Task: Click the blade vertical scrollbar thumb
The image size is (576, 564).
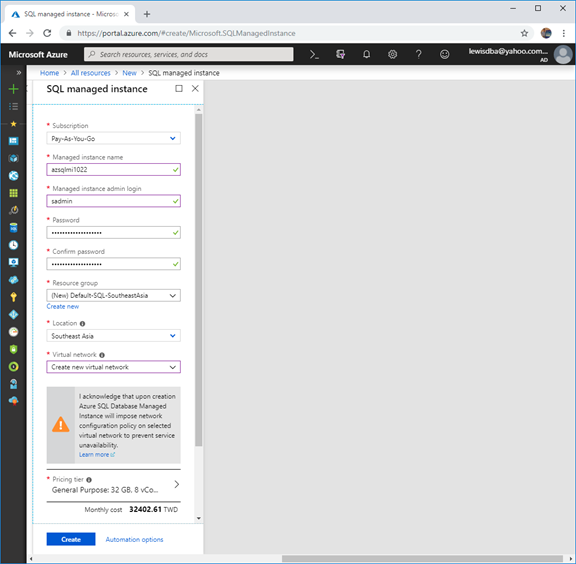Action: [x=199, y=280]
